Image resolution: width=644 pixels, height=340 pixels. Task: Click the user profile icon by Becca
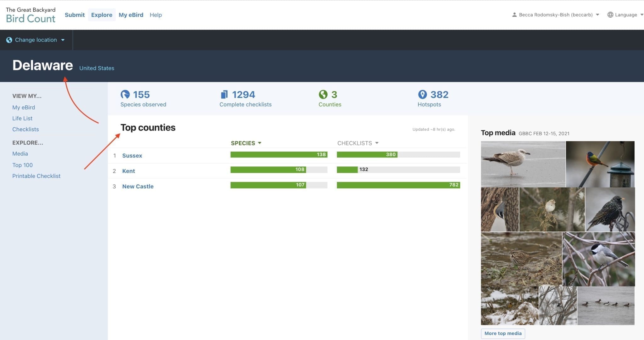click(514, 15)
